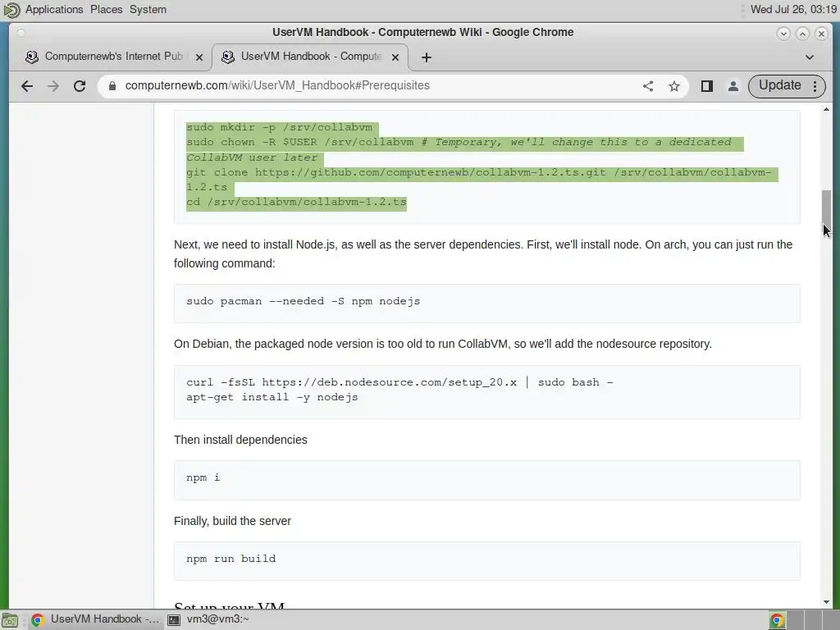840x630 pixels.
Task: Click the scrollbar down arrow
Action: point(827,602)
